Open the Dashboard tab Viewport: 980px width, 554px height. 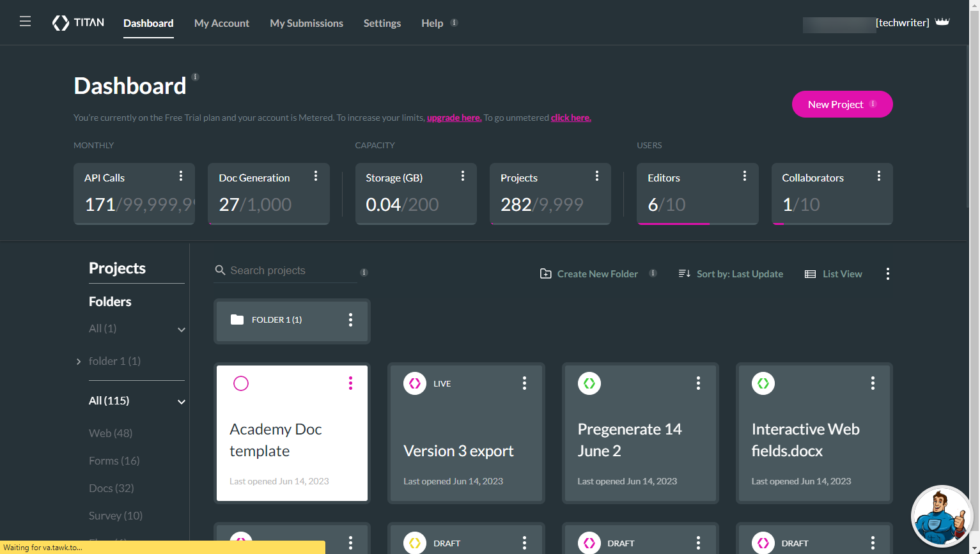tap(148, 23)
